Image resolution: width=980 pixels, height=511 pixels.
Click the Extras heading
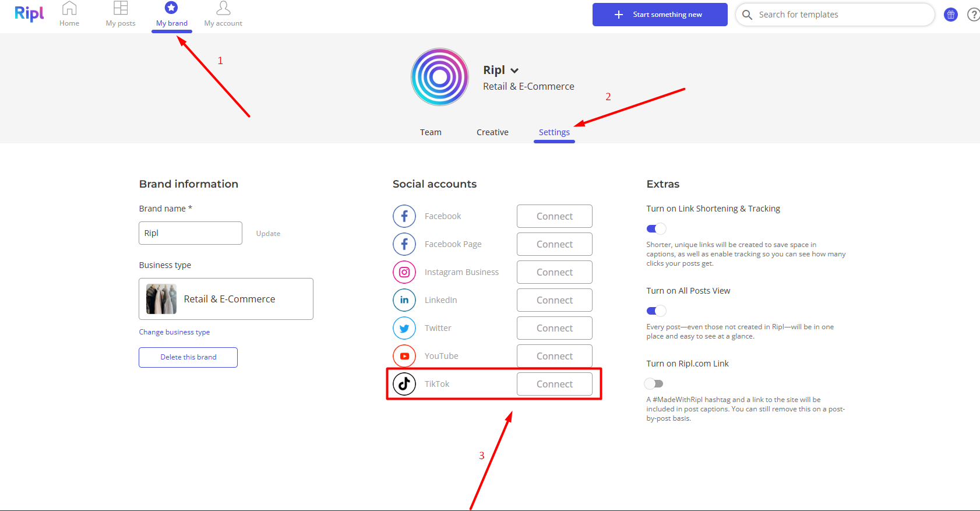[663, 184]
